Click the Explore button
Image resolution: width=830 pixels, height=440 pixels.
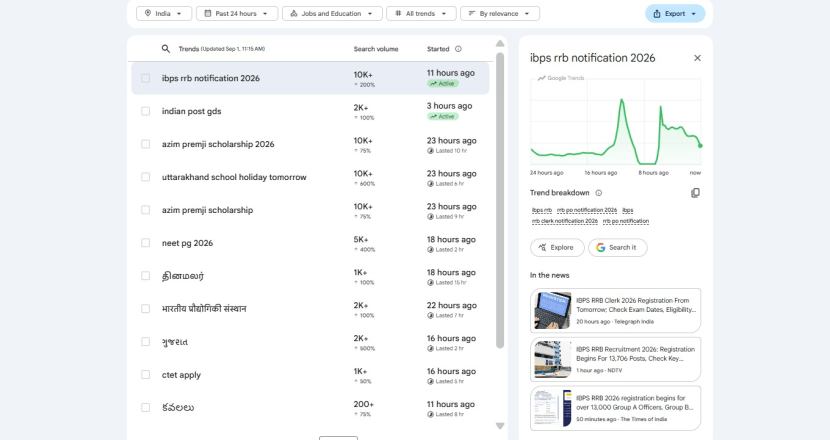coord(557,247)
